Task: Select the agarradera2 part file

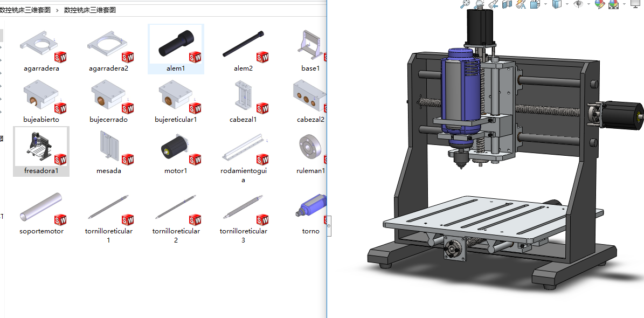Action: click(108, 49)
